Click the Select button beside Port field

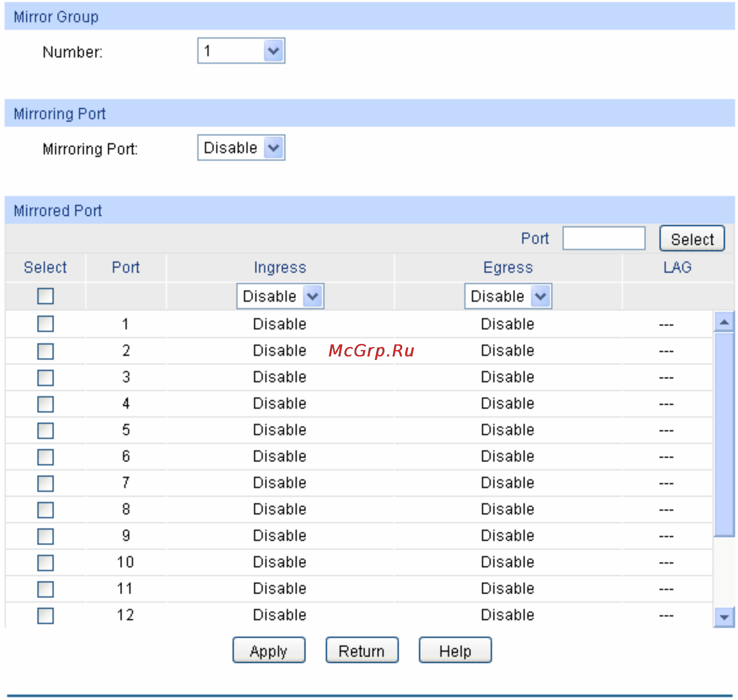point(692,239)
